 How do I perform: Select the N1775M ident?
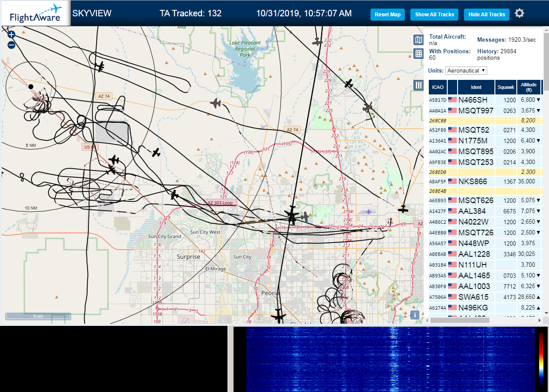(x=473, y=140)
